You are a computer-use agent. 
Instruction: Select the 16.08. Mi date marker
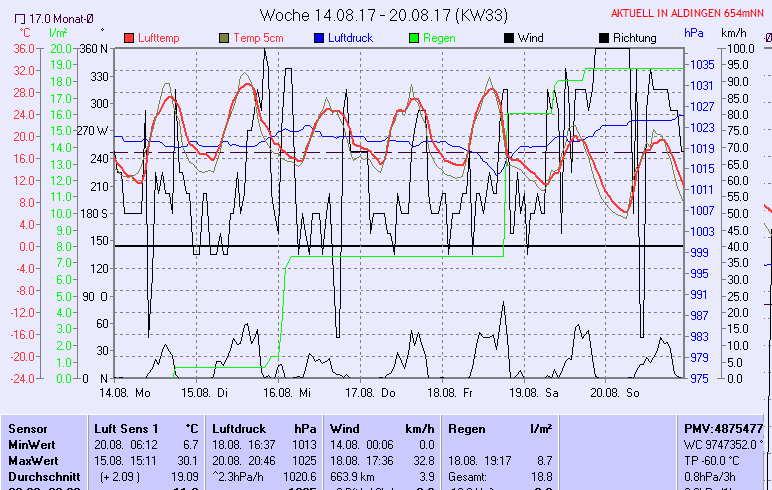293,394
